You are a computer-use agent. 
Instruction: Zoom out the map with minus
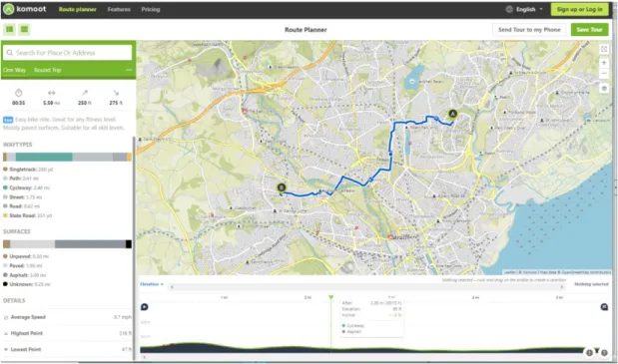coord(604,73)
